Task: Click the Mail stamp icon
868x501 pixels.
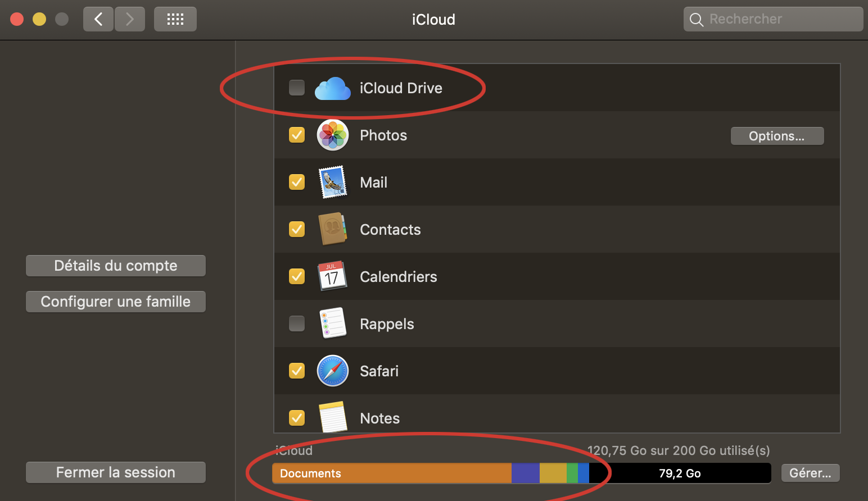Action: point(332,183)
